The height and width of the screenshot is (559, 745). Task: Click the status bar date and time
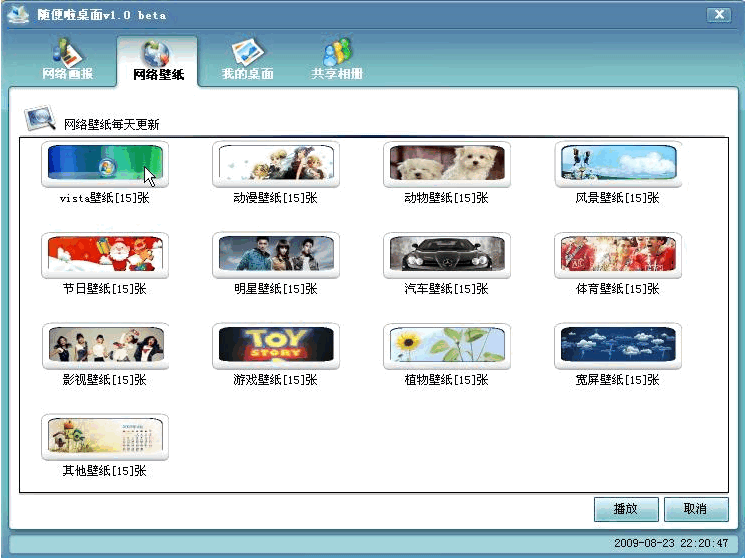tap(671, 543)
